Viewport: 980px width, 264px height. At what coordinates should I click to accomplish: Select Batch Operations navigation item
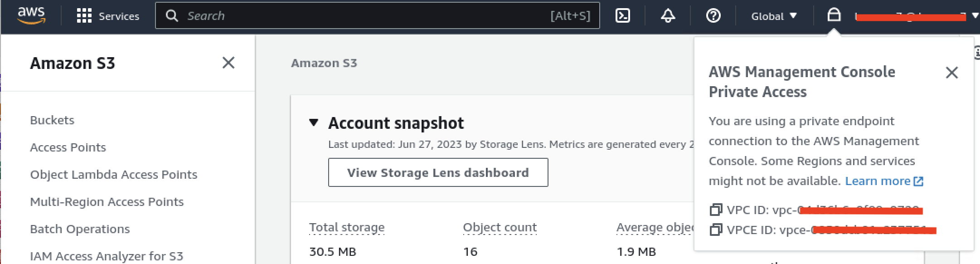coord(80,229)
